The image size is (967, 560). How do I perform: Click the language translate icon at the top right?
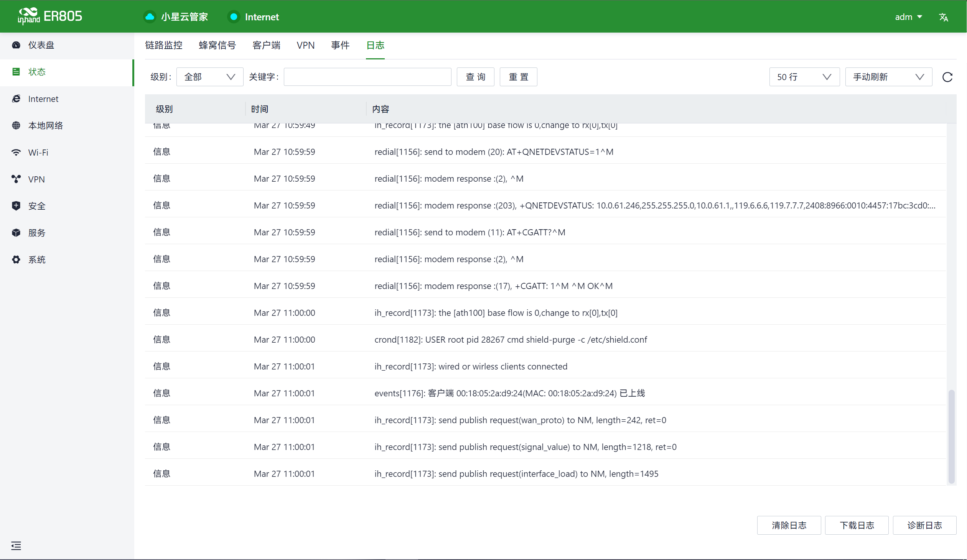[943, 17]
